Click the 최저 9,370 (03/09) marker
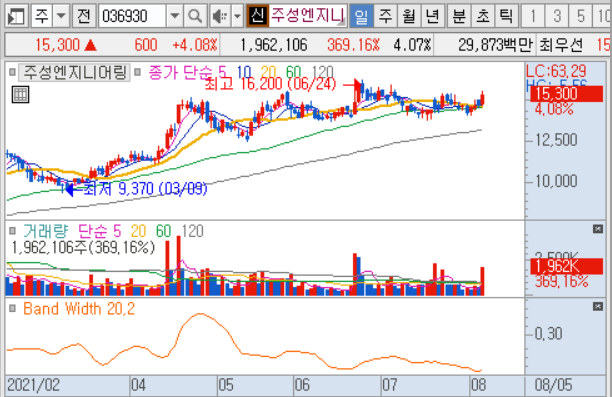Screen dimensions: 612x397 pos(145,189)
